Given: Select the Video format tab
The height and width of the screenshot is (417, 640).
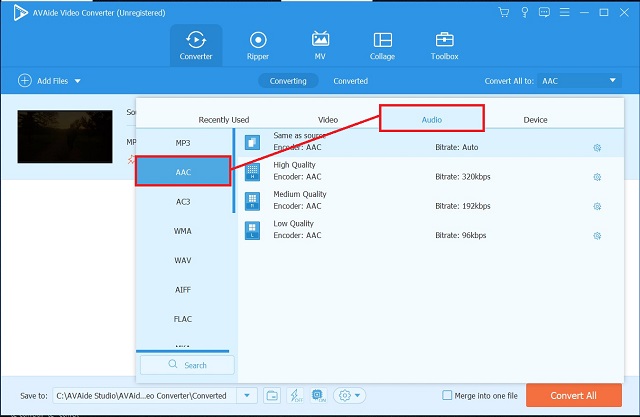Looking at the screenshot, I should click(x=328, y=120).
